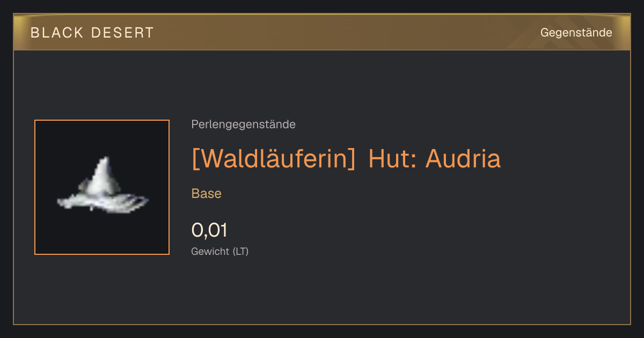This screenshot has width=644, height=338.
Task: Click the pointed tip of the hat icon
Action: click(x=106, y=163)
